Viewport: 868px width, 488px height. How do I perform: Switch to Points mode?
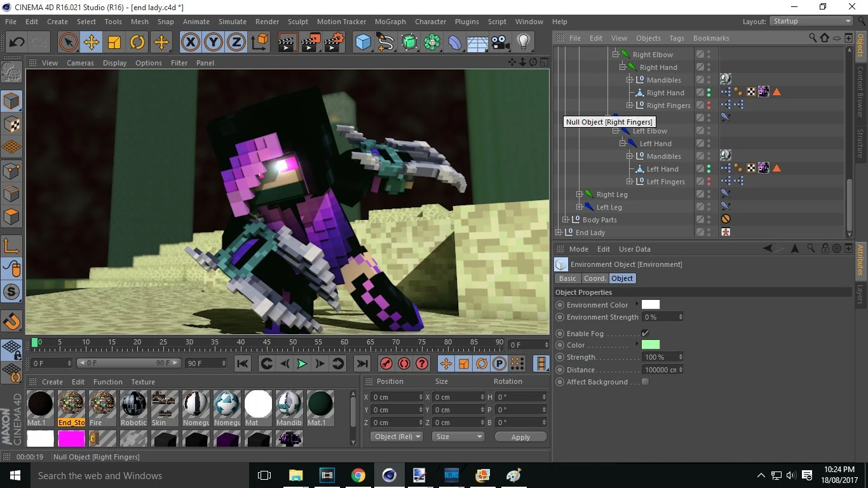pos(11,170)
